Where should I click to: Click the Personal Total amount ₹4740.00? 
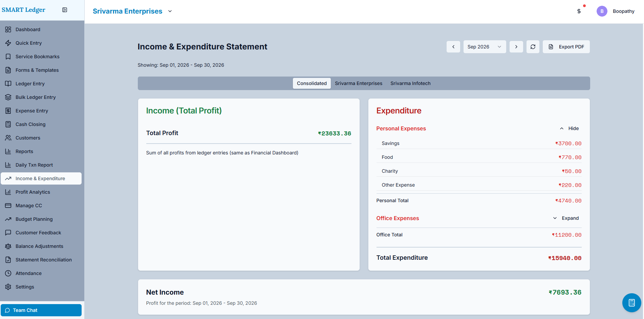click(x=568, y=201)
